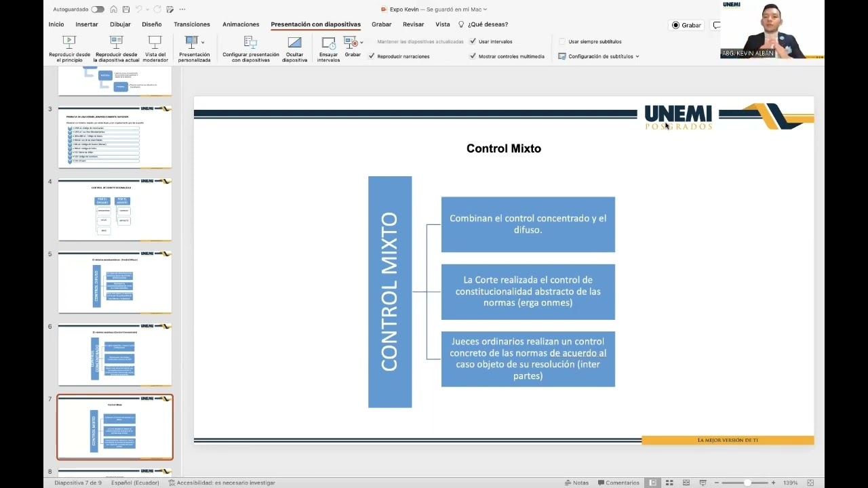The image size is (868, 488).
Task: Select the vertical CONTROL MIXTO shape
Action: tap(390, 292)
